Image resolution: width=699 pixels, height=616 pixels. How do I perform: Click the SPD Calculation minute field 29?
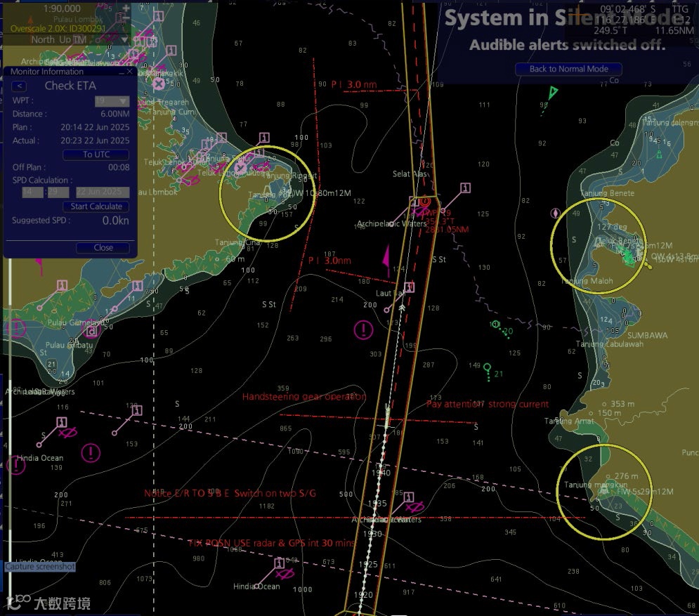(x=58, y=192)
